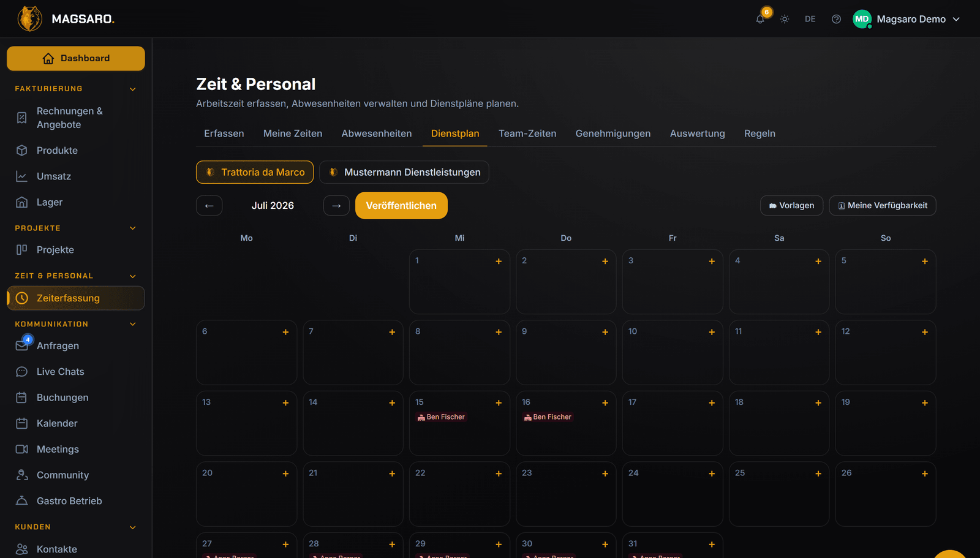Go to next month arrow
The image size is (980, 558).
336,206
